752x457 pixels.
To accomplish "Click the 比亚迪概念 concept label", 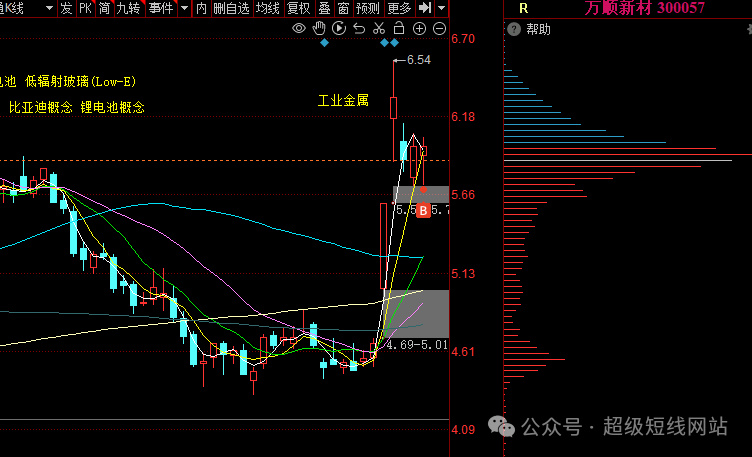I will pyautogui.click(x=41, y=107).
